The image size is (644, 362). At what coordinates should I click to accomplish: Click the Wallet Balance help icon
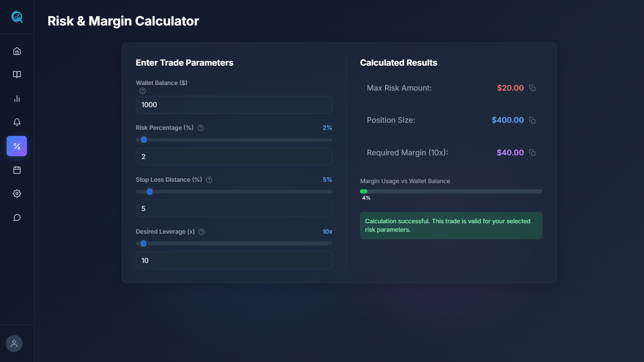click(x=142, y=91)
